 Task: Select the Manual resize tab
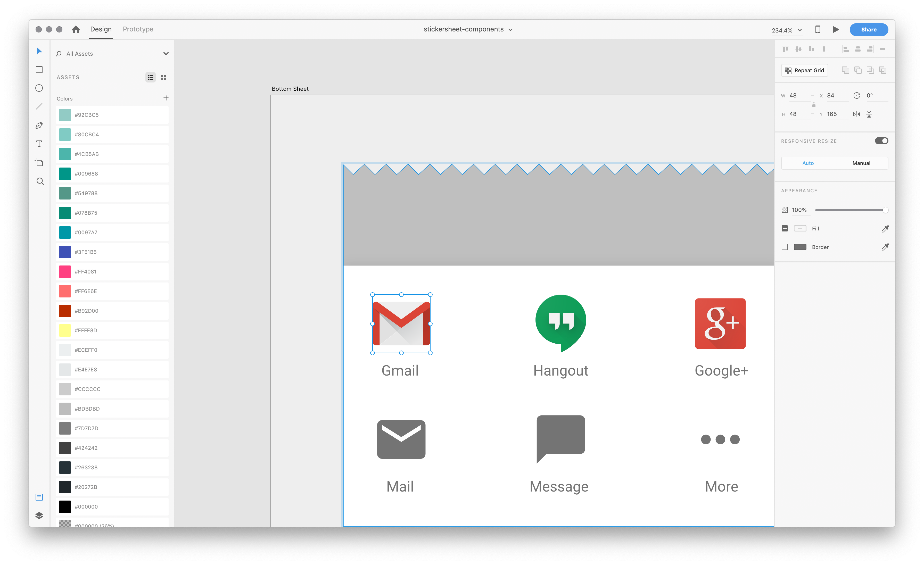pyautogui.click(x=861, y=163)
